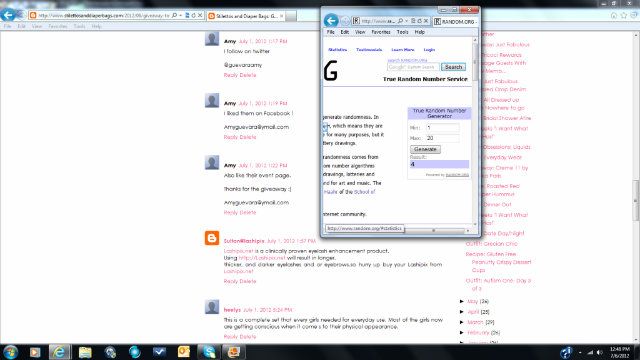The image size is (640, 360).
Task: Open the Outfit: Grecian Chic post link
Action: (491, 244)
